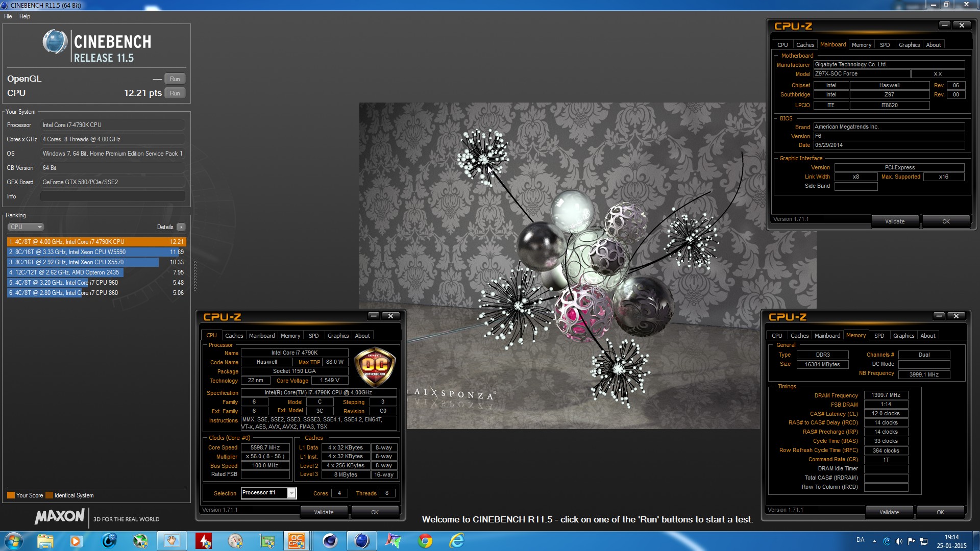
Task: Switch to the OC CPU-Z taskbar button
Action: coord(296,541)
